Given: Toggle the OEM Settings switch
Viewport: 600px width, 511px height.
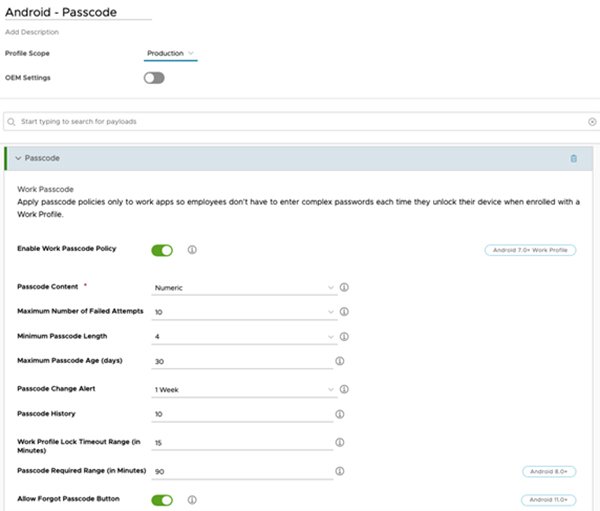Looking at the screenshot, I should click(154, 77).
